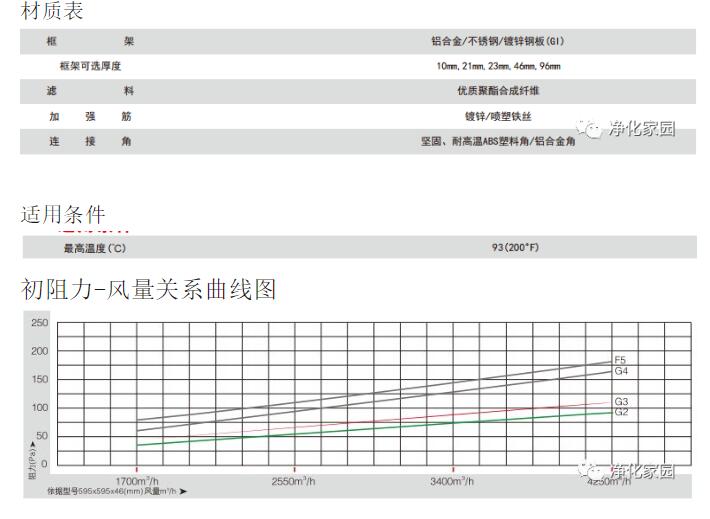The height and width of the screenshot is (519, 710).
Task: Select the F5 curve label
Action: [x=620, y=360]
